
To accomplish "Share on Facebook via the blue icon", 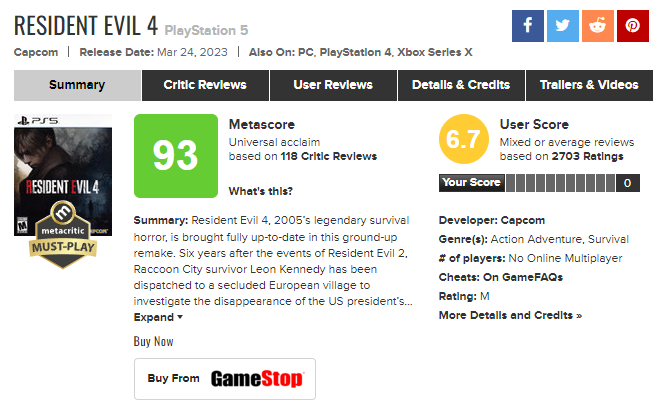I will pyautogui.click(x=527, y=26).
